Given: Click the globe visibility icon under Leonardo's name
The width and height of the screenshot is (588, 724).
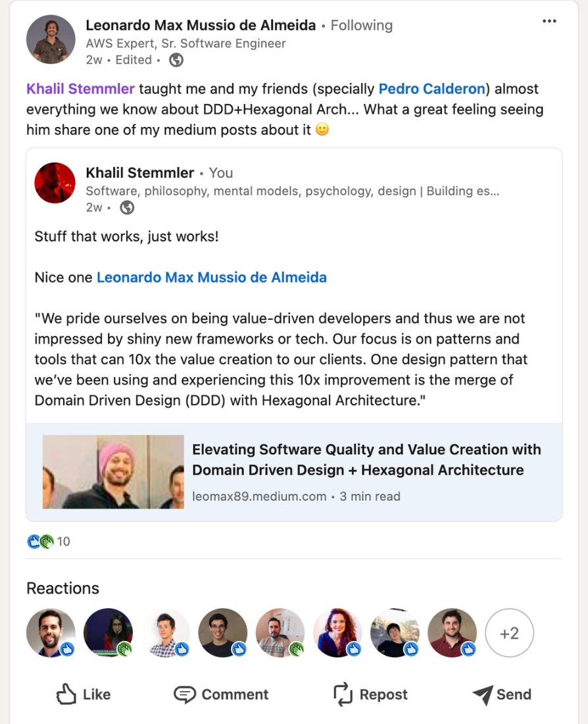Looking at the screenshot, I should (x=176, y=60).
